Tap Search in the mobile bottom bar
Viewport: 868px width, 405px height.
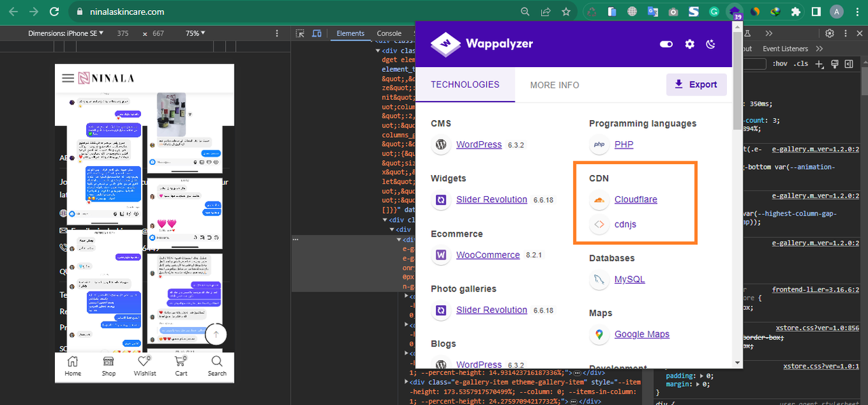click(217, 366)
